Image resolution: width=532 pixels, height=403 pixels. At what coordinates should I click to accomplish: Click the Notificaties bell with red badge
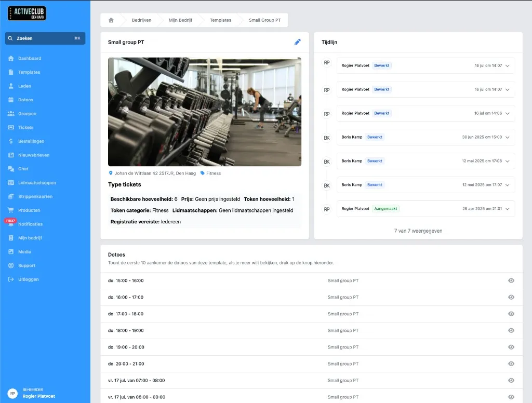(10, 223)
